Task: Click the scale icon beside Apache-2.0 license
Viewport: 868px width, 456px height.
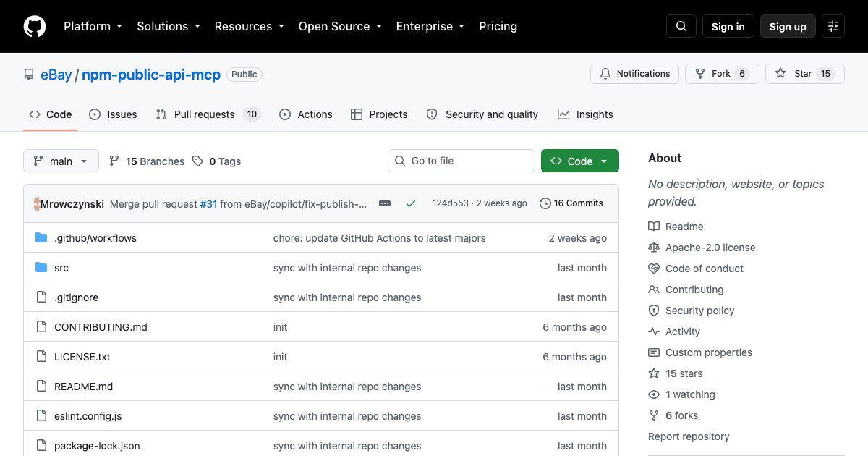Action: [654, 248]
